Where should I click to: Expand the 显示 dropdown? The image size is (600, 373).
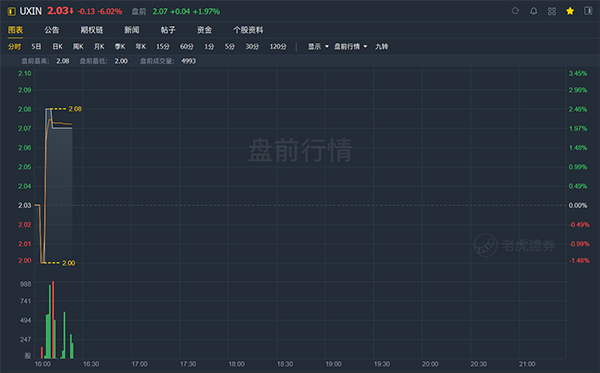pos(318,46)
